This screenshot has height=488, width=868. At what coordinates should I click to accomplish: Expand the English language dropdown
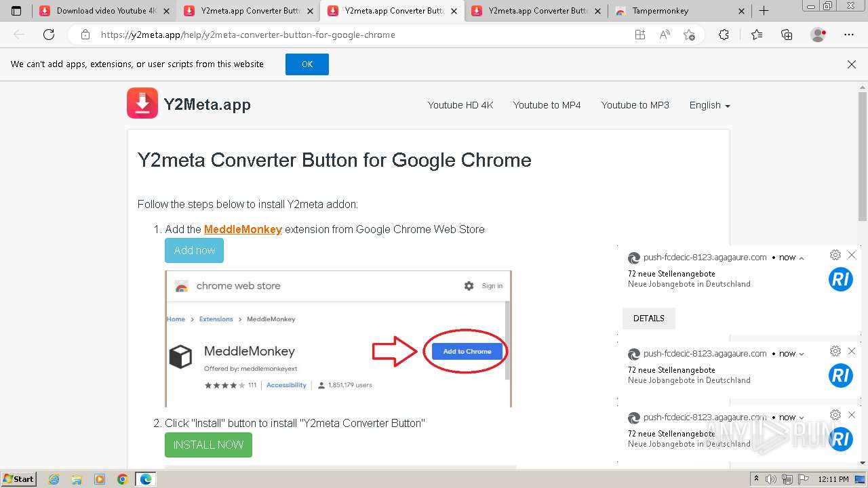[709, 105]
